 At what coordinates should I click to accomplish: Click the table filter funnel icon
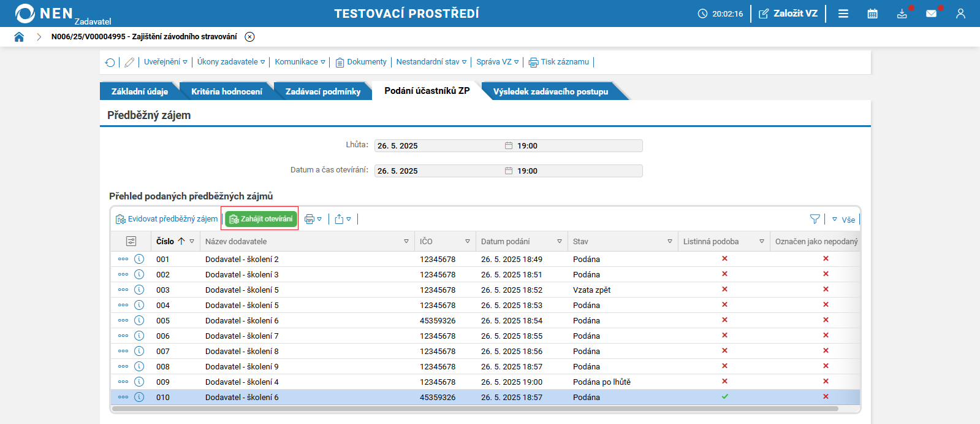(815, 219)
